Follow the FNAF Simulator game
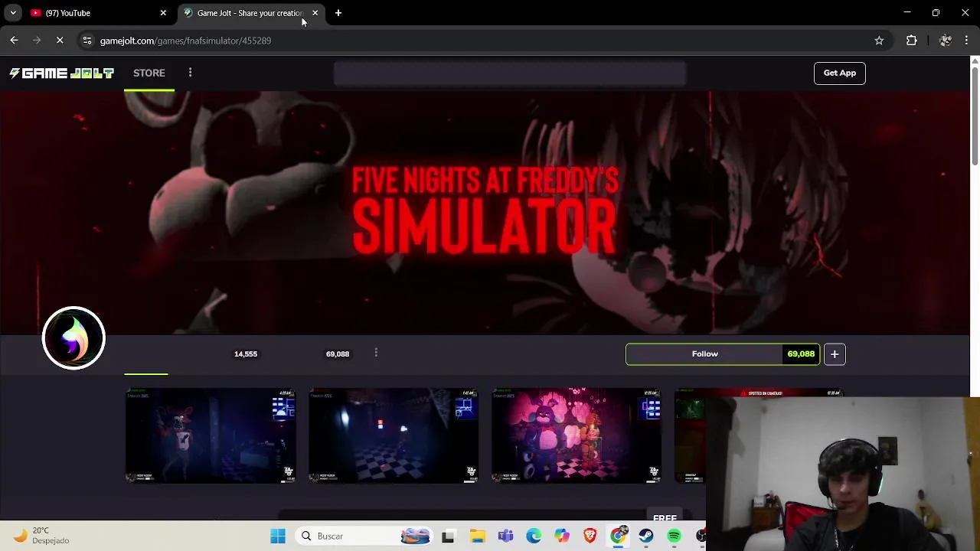Image resolution: width=980 pixels, height=551 pixels. pos(704,354)
